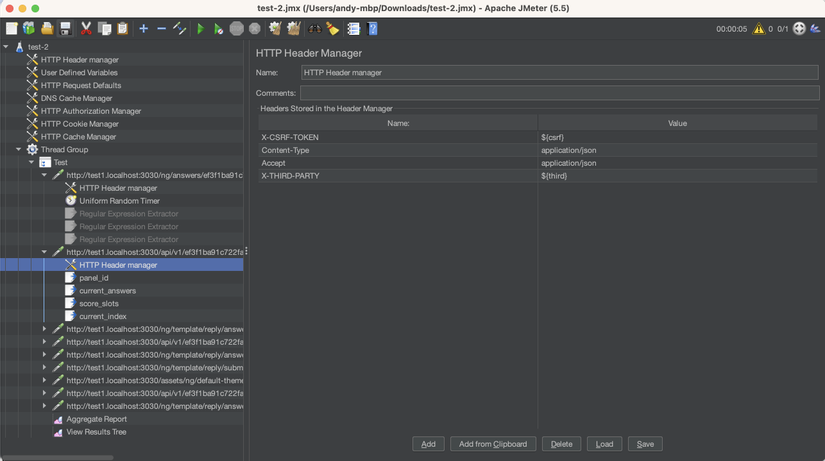The width and height of the screenshot is (825, 461).
Task: Collapse the Thread Group node
Action: [x=18, y=149]
